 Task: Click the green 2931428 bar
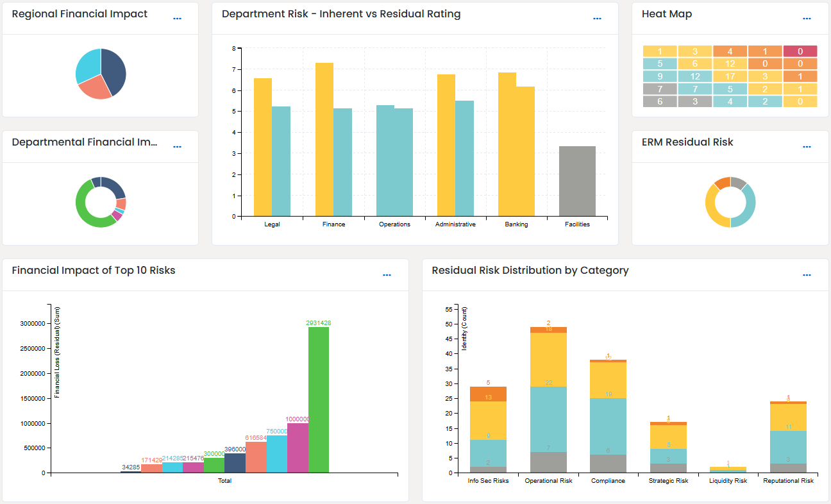[319, 398]
